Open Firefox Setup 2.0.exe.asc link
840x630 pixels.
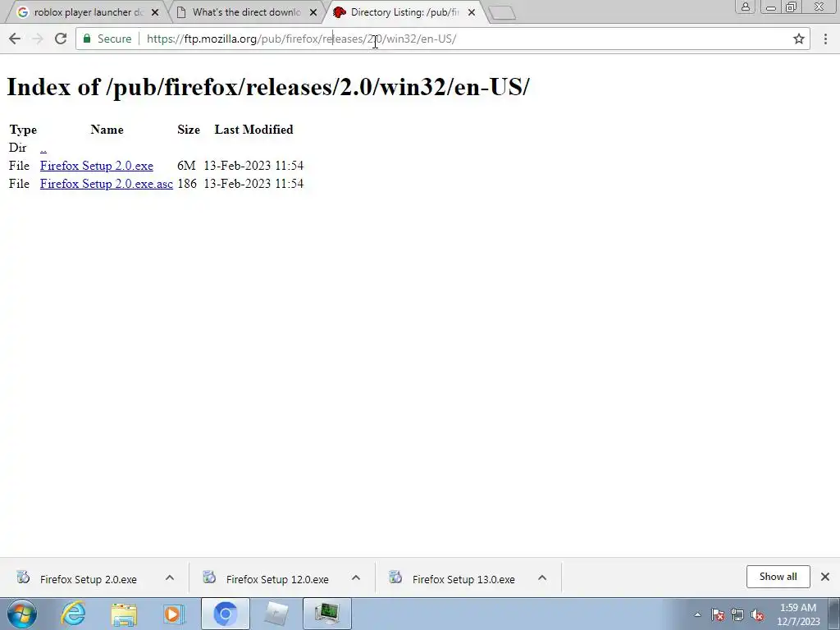point(106,184)
